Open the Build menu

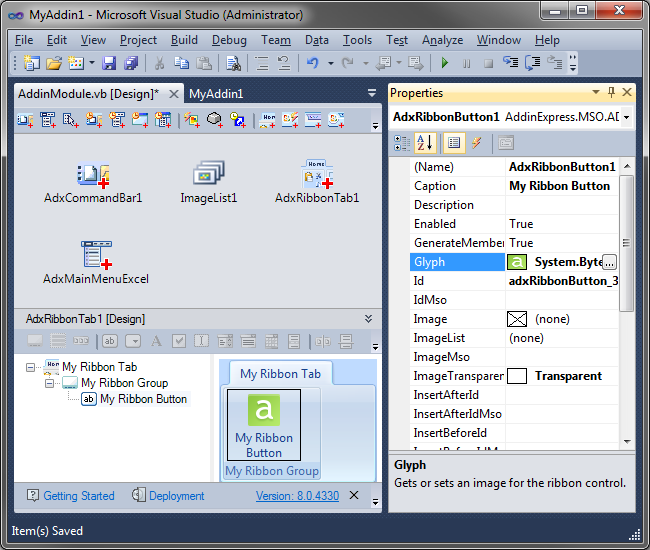(x=184, y=40)
